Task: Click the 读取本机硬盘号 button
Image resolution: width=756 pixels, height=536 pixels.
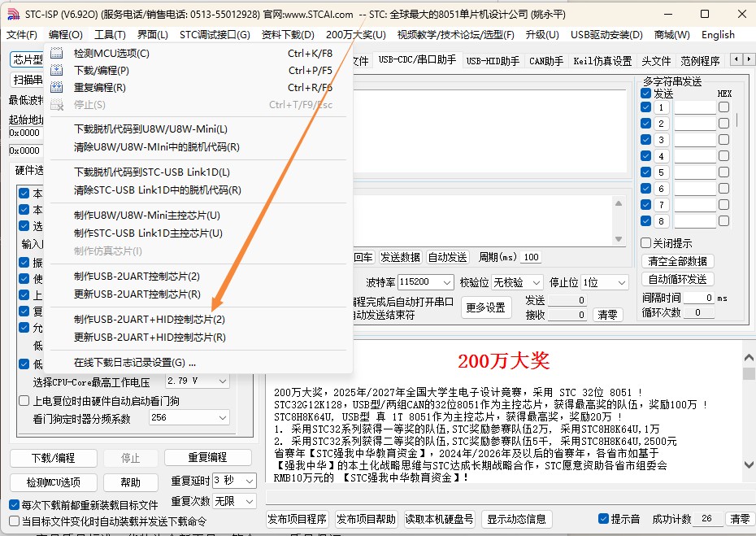Action: pyautogui.click(x=439, y=519)
